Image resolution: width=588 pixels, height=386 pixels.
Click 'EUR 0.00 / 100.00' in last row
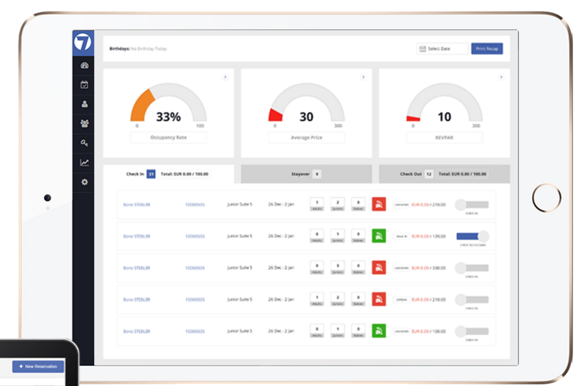click(429, 331)
